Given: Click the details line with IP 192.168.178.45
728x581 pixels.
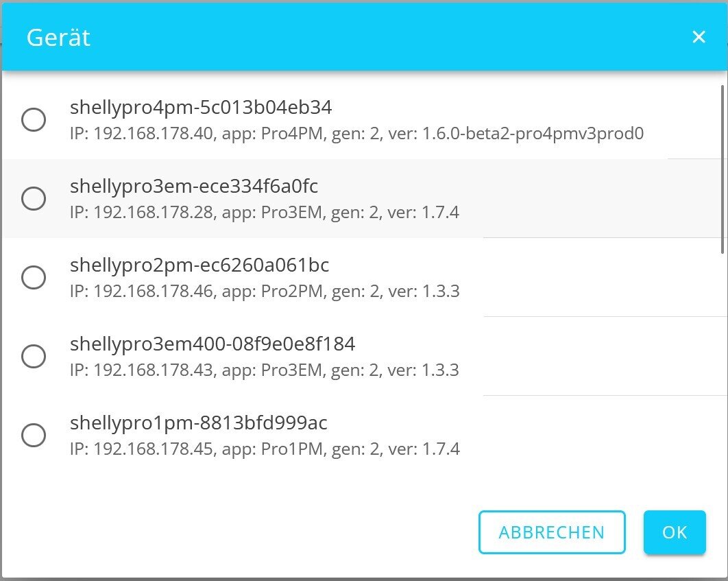Looking at the screenshot, I should 265,450.
